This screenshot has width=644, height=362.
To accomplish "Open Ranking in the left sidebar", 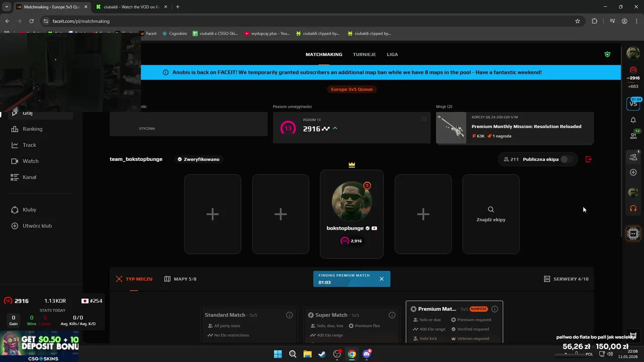I will coord(32,129).
